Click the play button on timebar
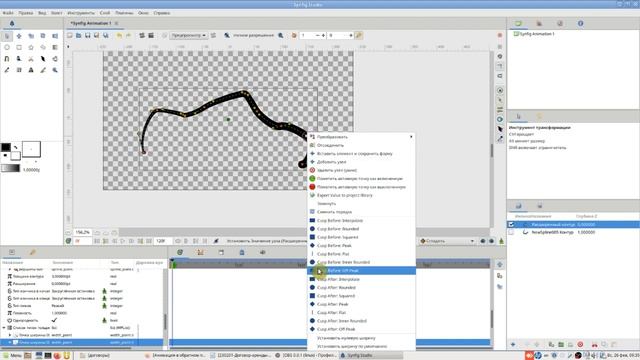Viewport: 640px width, 360px height. coord(122,241)
